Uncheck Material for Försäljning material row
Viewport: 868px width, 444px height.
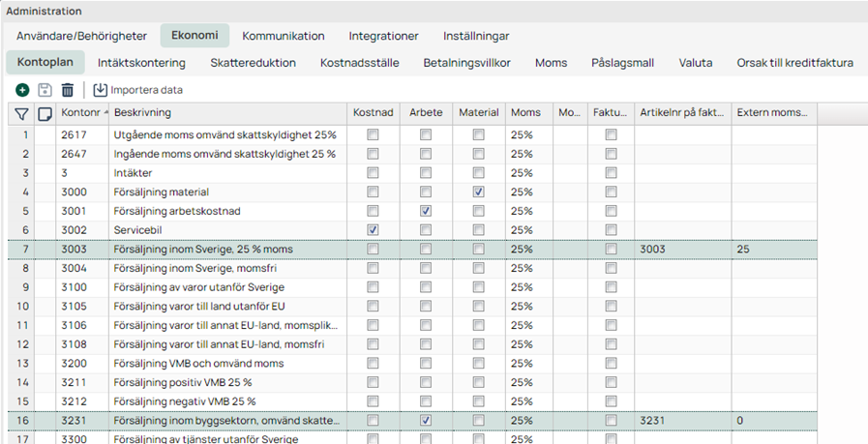479,192
